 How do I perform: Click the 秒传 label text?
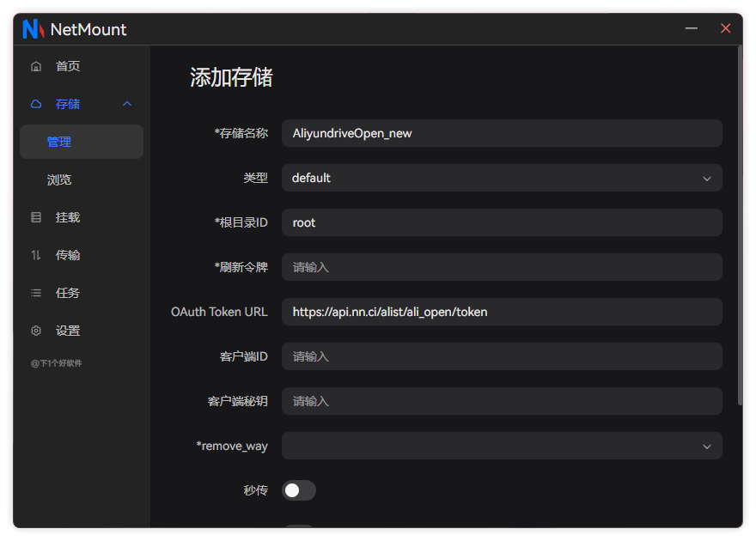point(255,490)
